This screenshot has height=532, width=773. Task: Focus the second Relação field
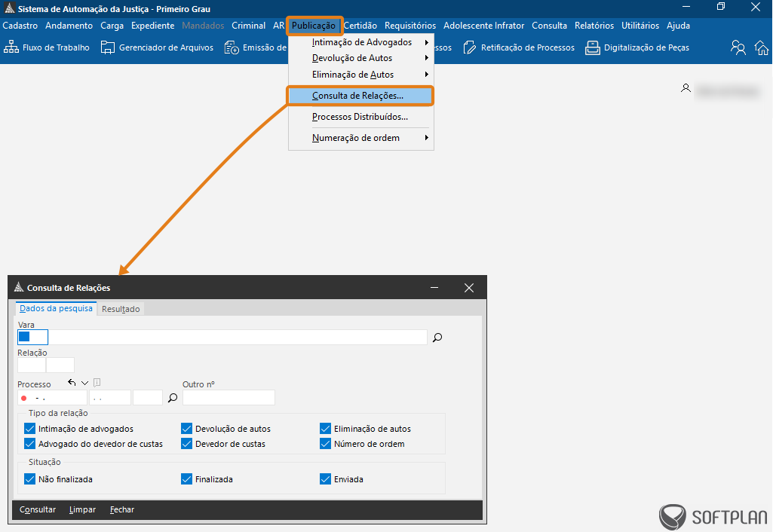60,365
